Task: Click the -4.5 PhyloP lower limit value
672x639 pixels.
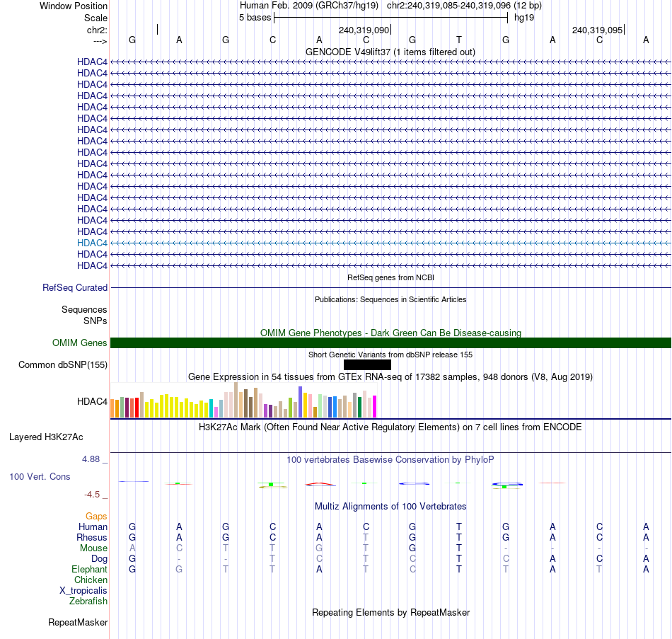Action: [92, 495]
